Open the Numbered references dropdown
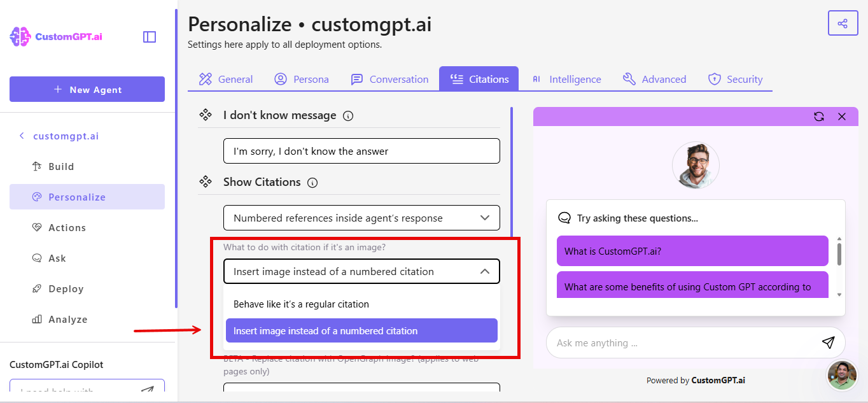The width and height of the screenshot is (868, 403). tap(361, 218)
